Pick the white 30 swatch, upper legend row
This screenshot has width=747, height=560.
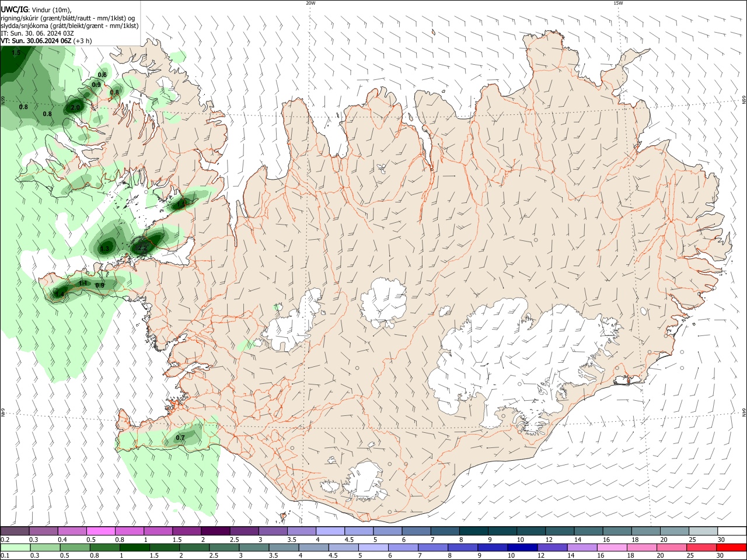pyautogui.click(x=732, y=531)
